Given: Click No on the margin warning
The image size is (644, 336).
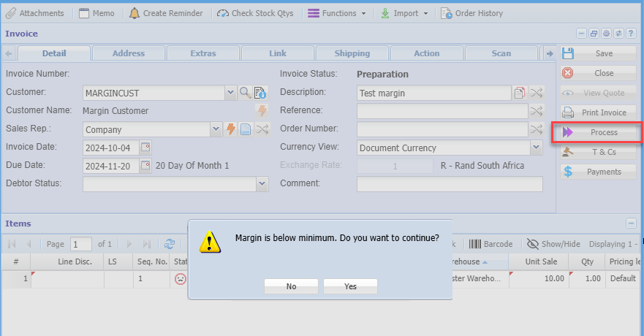Looking at the screenshot, I should [x=291, y=286].
